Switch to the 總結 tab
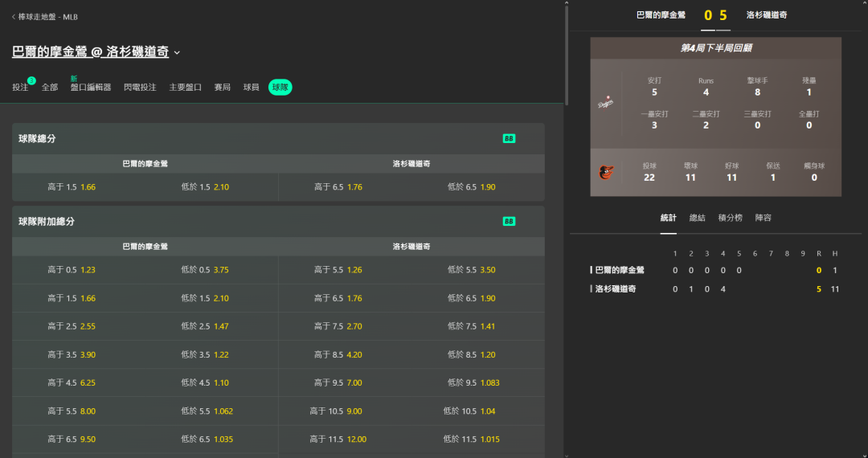Screen dimensions: 868x458 click(x=697, y=218)
